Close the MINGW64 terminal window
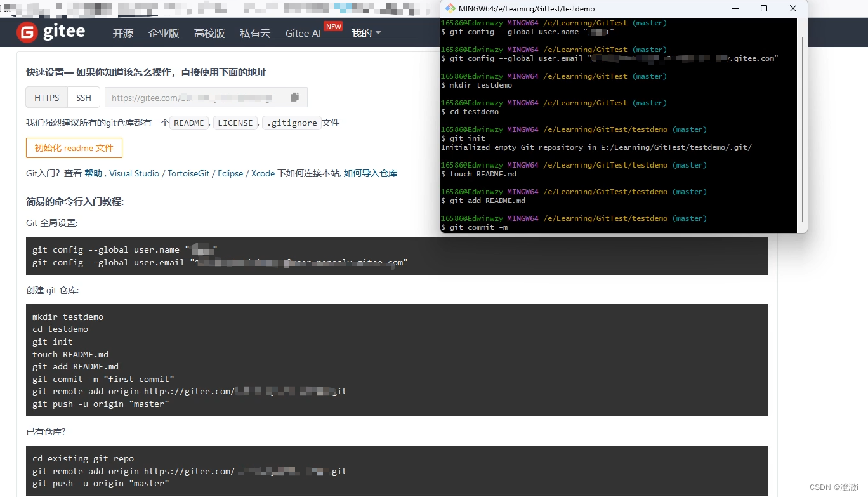 (x=793, y=8)
